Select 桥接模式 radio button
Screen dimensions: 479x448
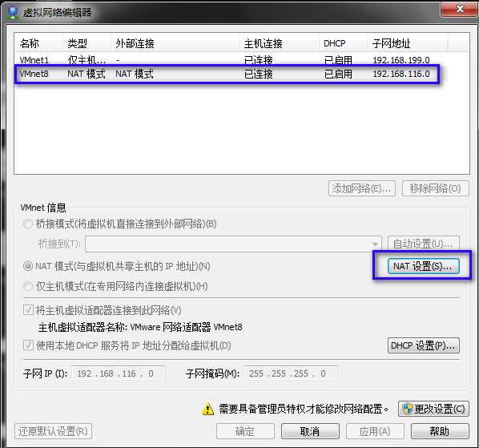28,224
